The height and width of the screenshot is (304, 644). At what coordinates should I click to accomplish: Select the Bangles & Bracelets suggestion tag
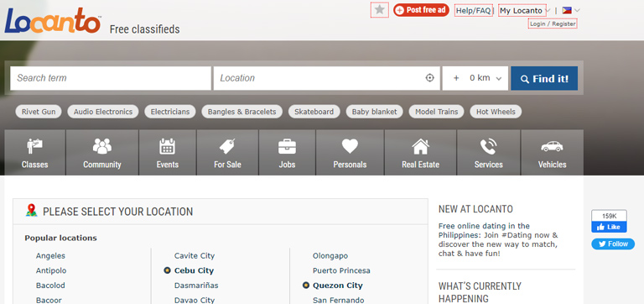click(x=241, y=112)
